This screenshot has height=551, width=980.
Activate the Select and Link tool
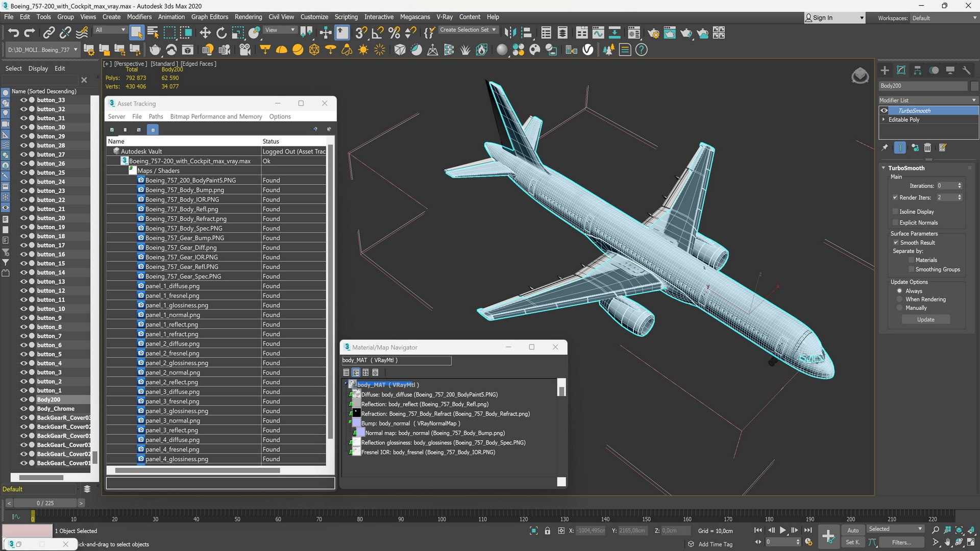[48, 33]
